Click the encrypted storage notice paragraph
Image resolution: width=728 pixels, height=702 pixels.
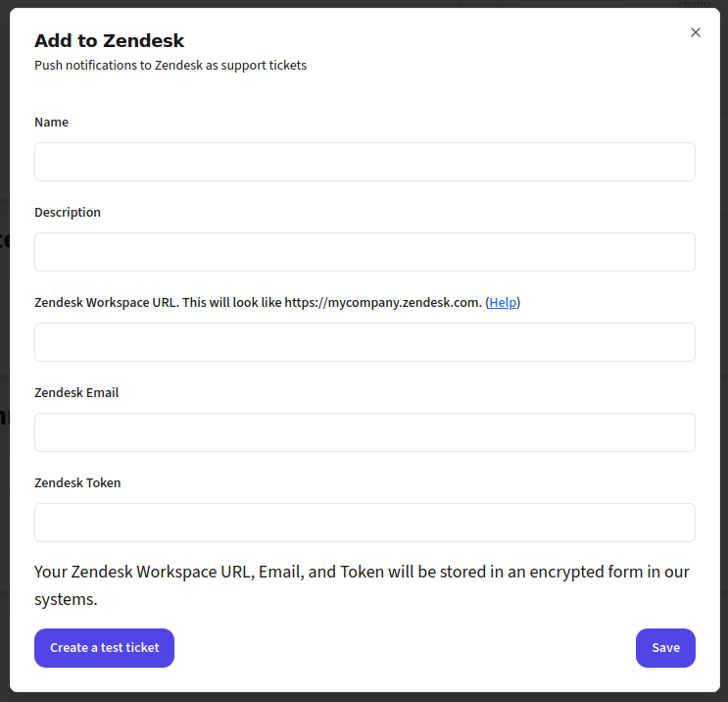point(363,572)
